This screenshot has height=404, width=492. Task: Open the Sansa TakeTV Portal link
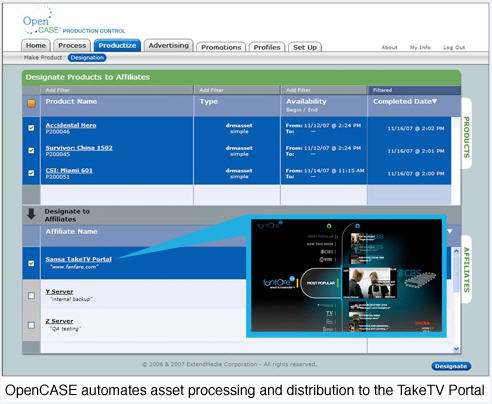coord(79,259)
